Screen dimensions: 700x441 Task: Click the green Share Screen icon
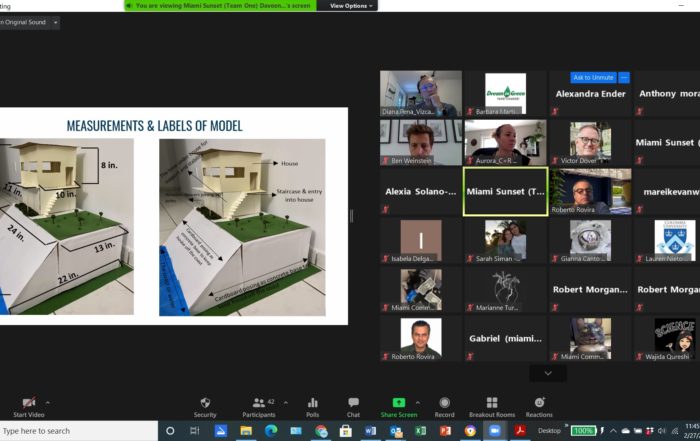tap(399, 403)
